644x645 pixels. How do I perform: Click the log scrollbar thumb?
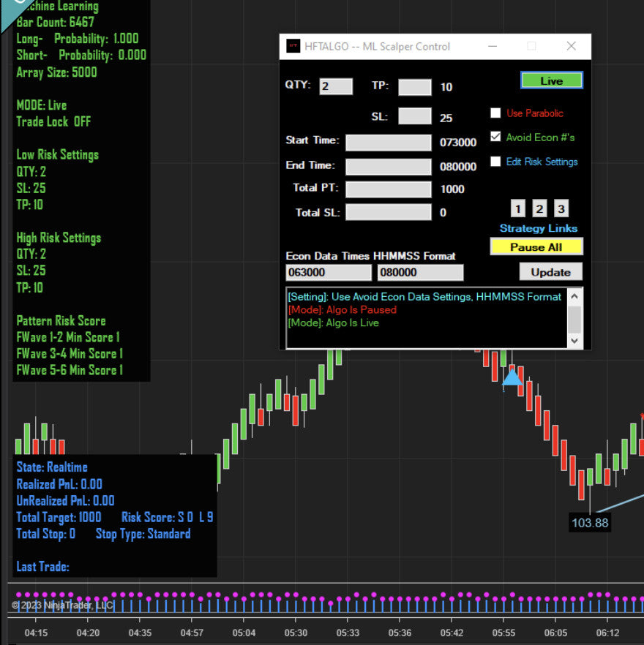pyautogui.click(x=574, y=319)
